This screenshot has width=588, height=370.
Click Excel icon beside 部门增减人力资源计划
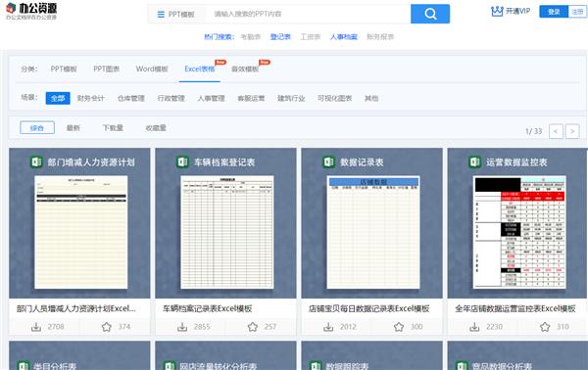point(36,162)
